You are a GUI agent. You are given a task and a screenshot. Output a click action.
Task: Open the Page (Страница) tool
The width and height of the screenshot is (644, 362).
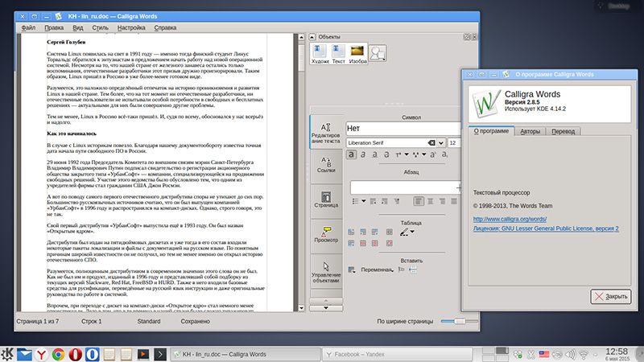click(326, 200)
